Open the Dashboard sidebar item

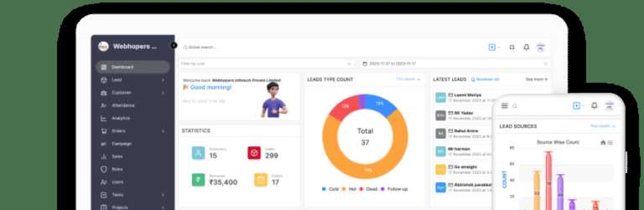(133, 67)
